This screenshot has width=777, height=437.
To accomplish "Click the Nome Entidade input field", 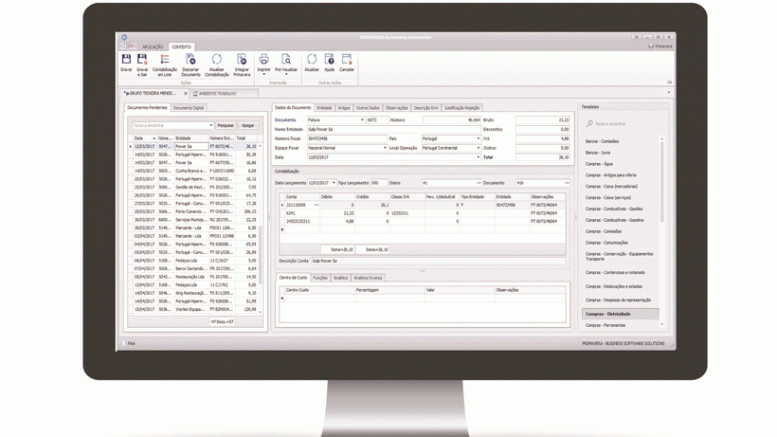I will (393, 129).
